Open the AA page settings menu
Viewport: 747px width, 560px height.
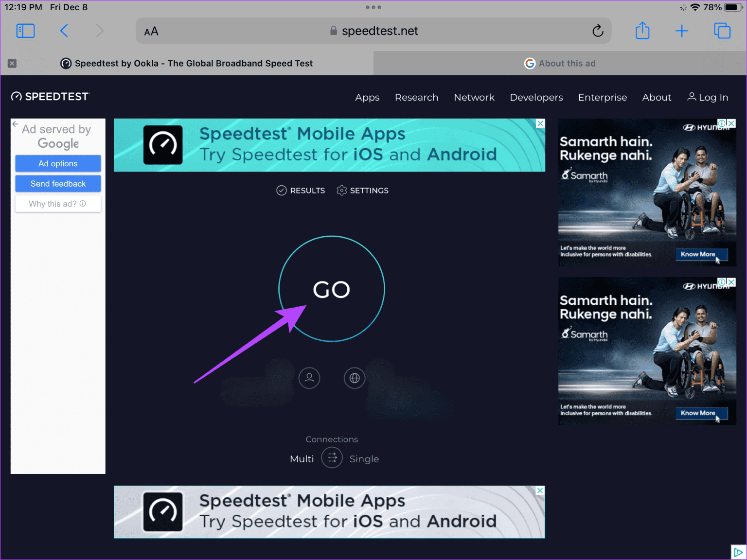pos(151,32)
